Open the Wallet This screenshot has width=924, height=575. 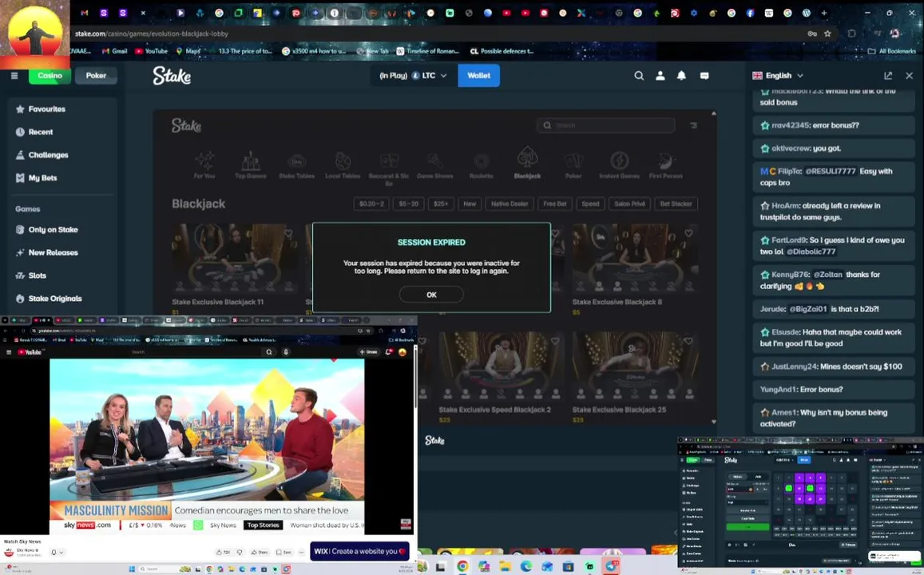(478, 75)
